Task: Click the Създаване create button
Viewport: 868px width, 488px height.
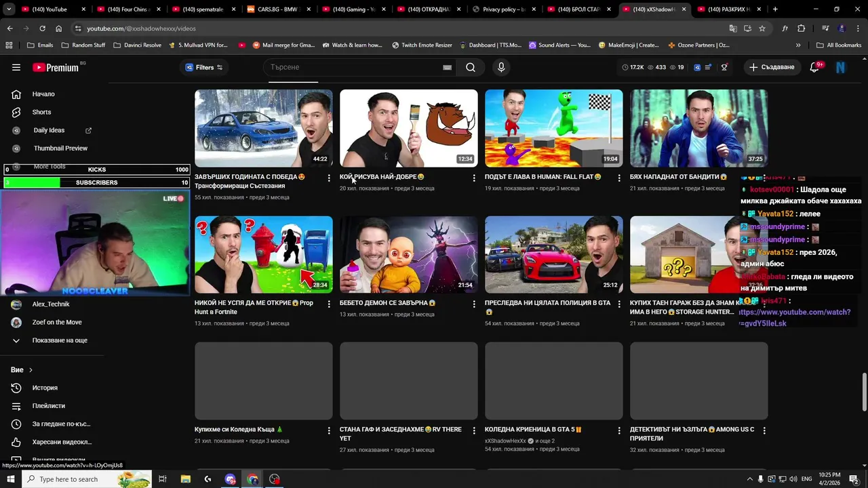Action: 772,67
